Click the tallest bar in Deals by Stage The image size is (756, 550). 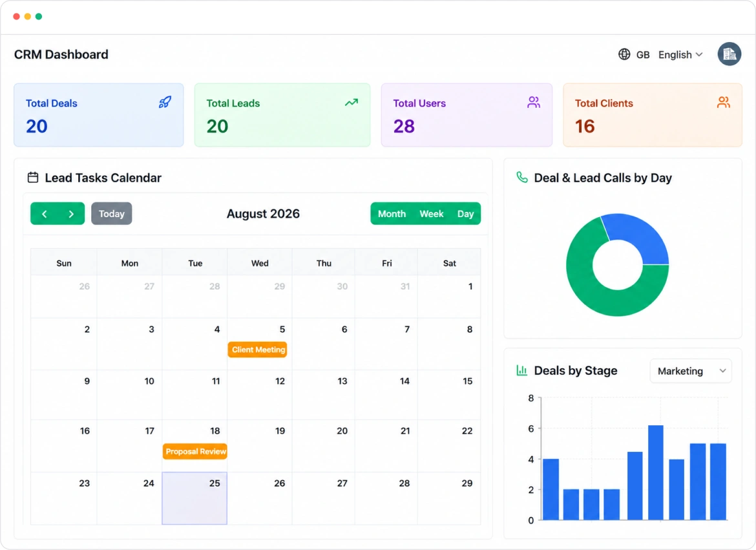point(656,473)
